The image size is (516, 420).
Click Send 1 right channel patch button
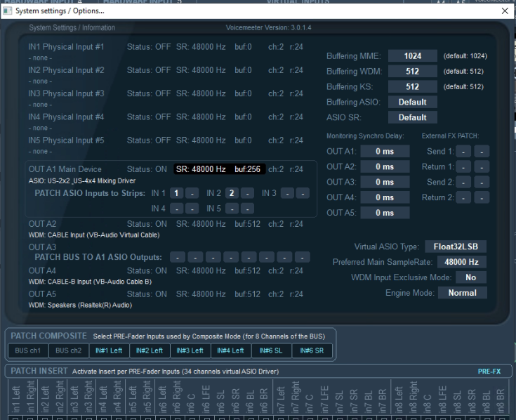(482, 152)
